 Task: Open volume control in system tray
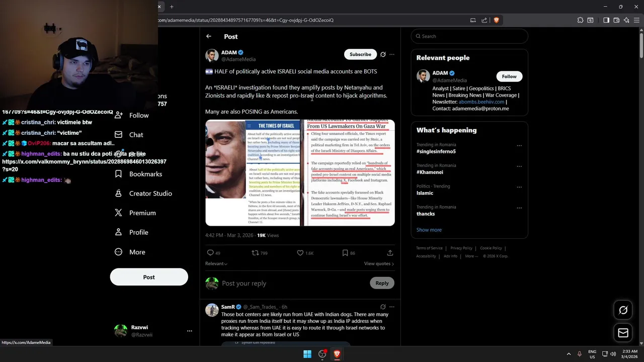613,354
